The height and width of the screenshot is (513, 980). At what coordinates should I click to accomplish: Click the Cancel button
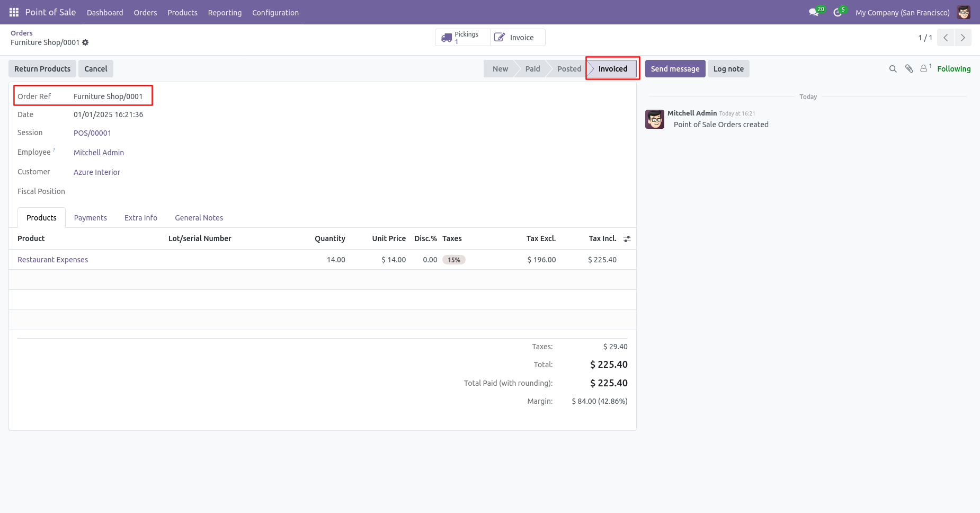point(96,69)
